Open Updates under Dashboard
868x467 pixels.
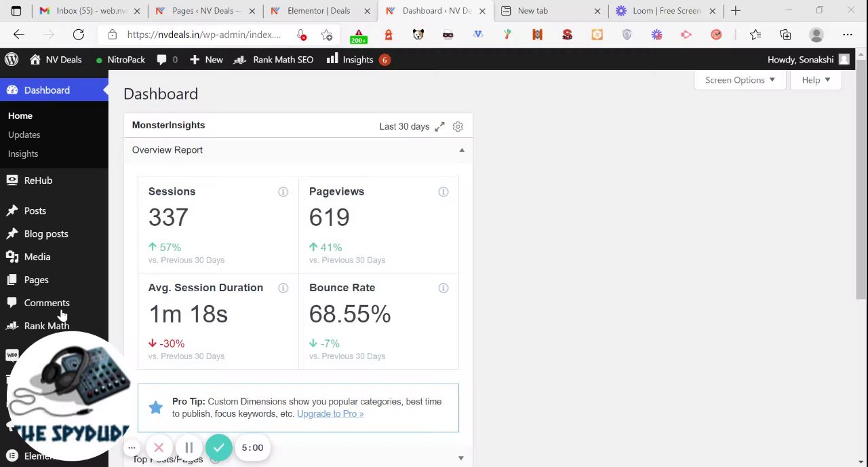tap(24, 134)
